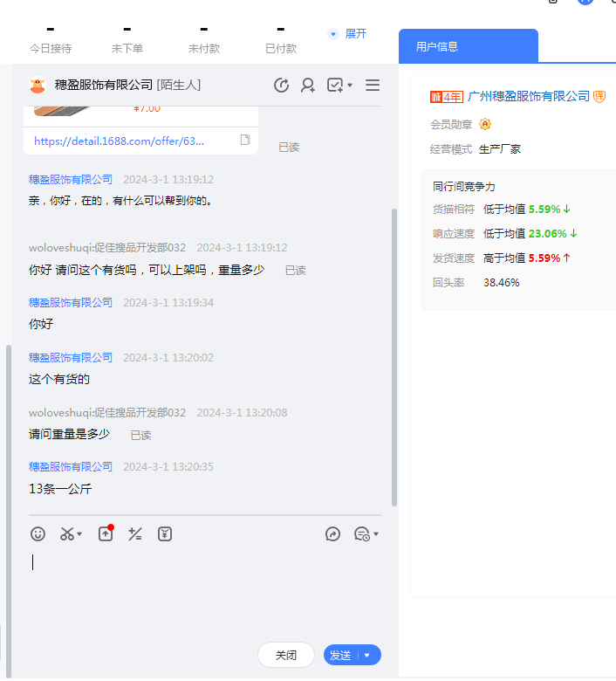
Task: Open the hamburger menu in the chat header
Action: point(373,85)
